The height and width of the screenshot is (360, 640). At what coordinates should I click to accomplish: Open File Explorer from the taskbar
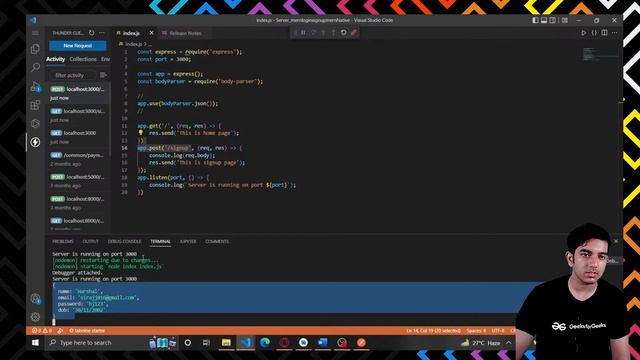click(226, 343)
